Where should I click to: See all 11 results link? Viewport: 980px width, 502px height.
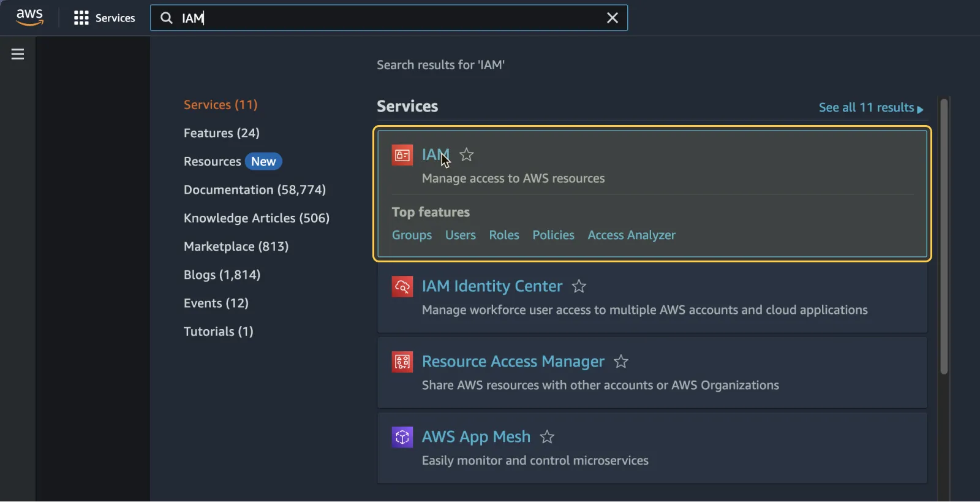click(871, 108)
